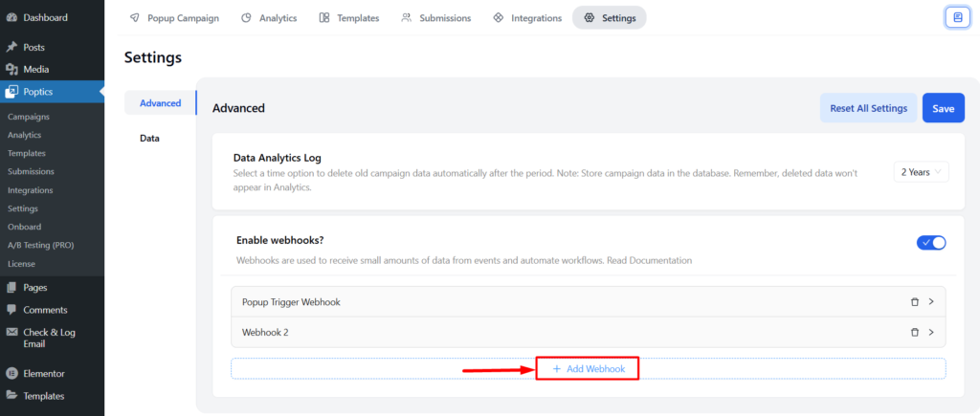Click the Save button
The image size is (980, 416).
click(943, 108)
